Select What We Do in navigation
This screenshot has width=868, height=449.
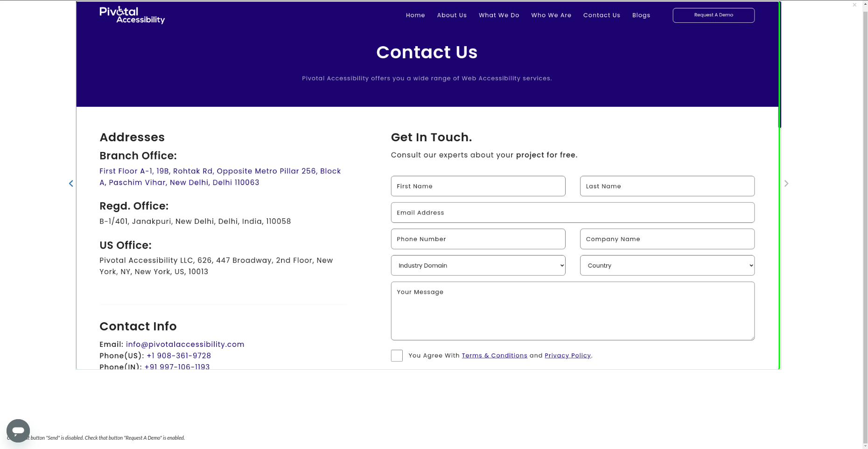click(x=499, y=15)
